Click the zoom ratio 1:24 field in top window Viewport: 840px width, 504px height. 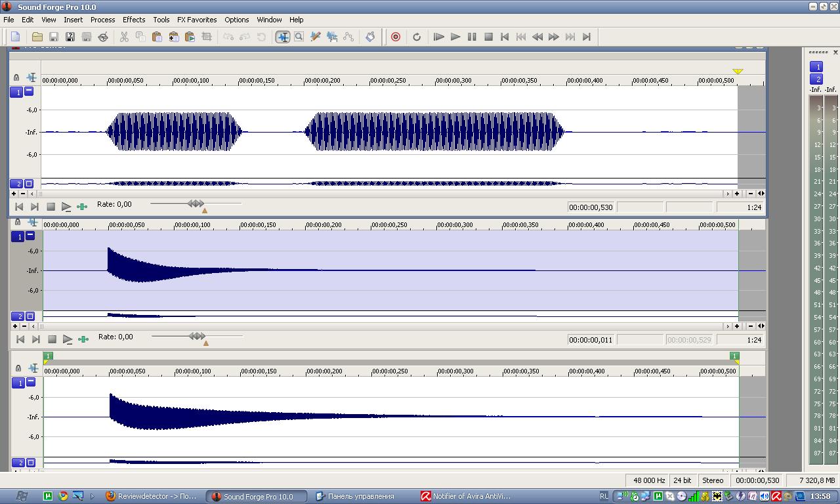(740, 207)
